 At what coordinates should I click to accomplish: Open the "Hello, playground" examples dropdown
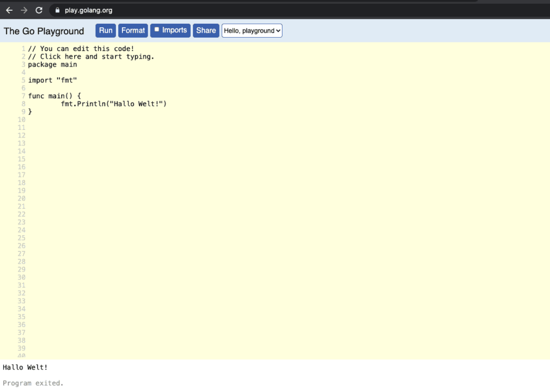252,31
